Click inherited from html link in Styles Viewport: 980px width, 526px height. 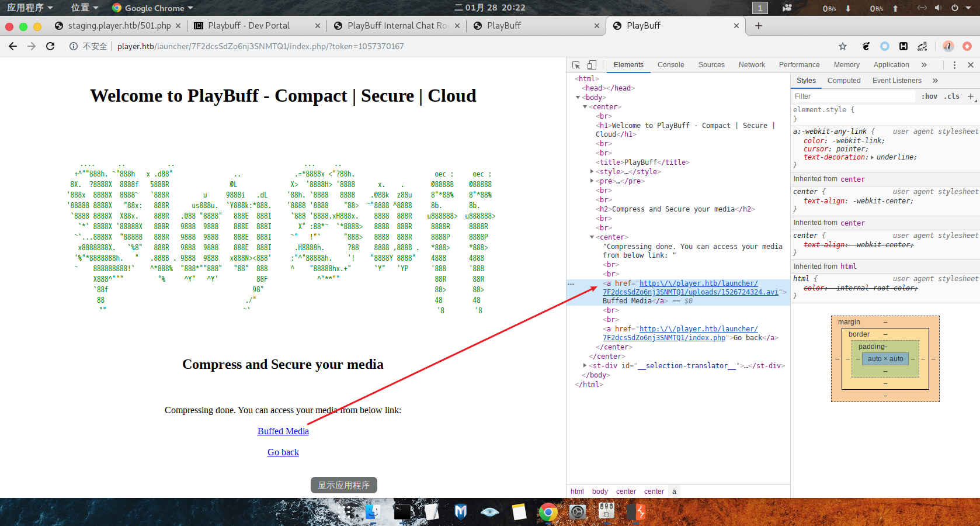coord(849,267)
